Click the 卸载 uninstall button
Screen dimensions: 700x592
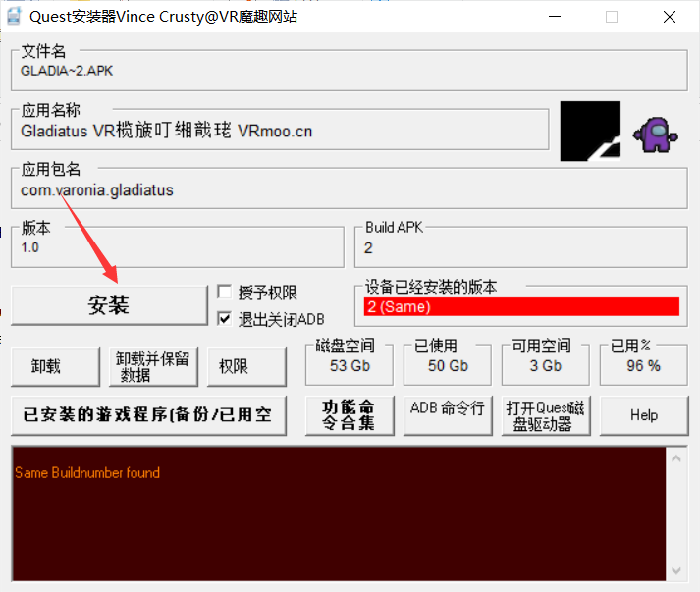point(55,366)
